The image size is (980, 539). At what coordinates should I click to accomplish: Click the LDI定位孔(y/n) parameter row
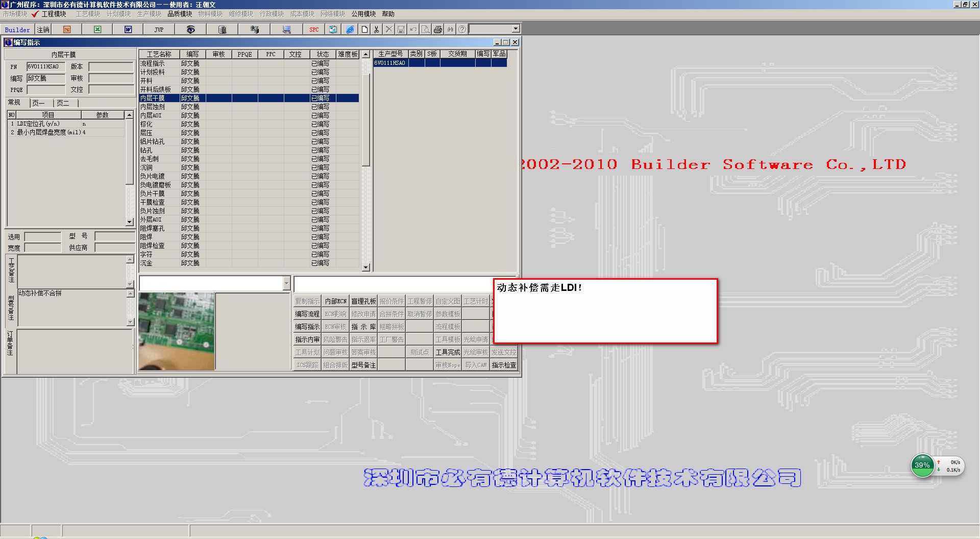pos(66,124)
